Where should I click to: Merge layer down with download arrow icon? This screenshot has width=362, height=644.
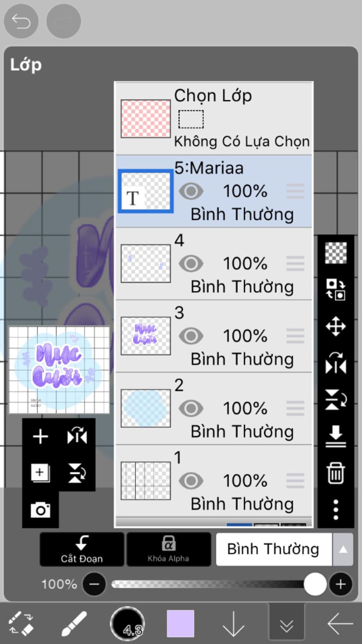click(x=335, y=436)
